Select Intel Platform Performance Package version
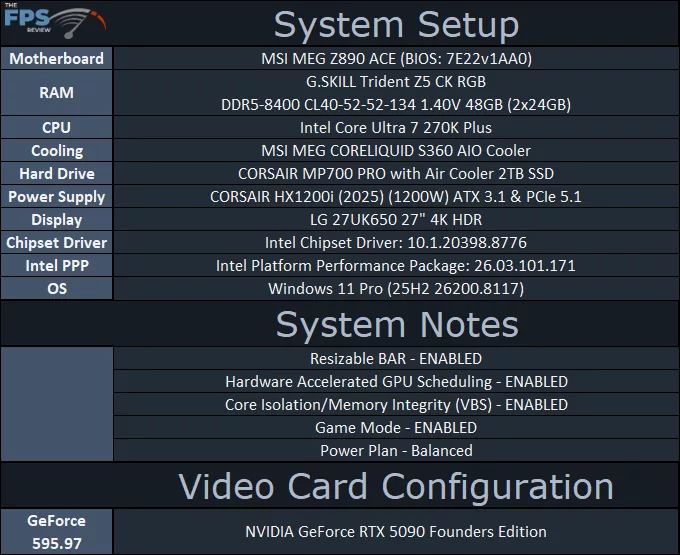This screenshot has height=555, width=680. click(396, 265)
